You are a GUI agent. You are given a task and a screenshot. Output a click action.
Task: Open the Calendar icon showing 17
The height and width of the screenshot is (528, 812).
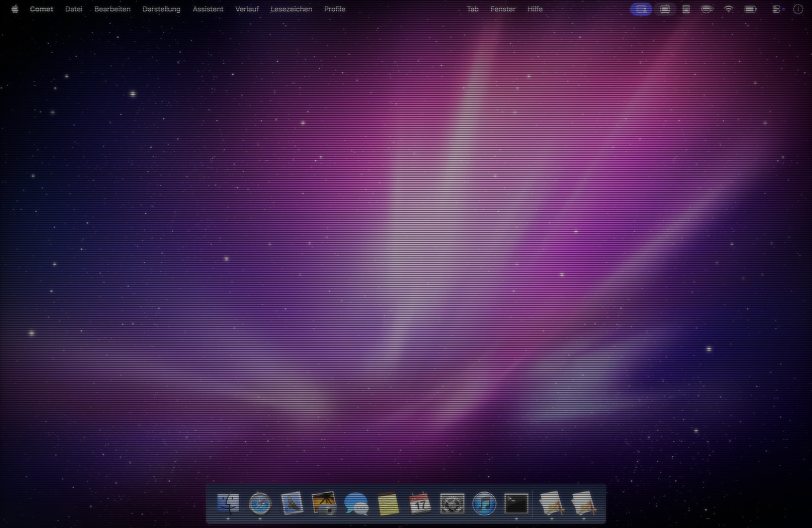click(420, 504)
